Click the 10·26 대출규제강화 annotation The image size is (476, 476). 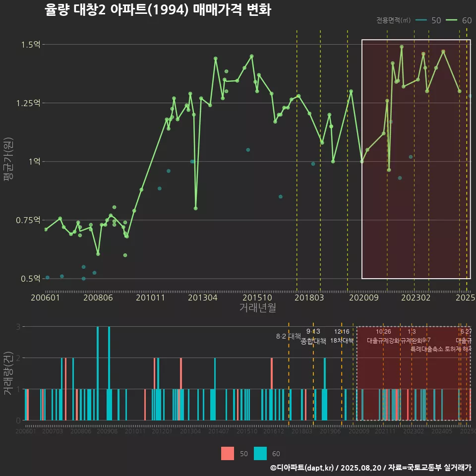(383, 336)
